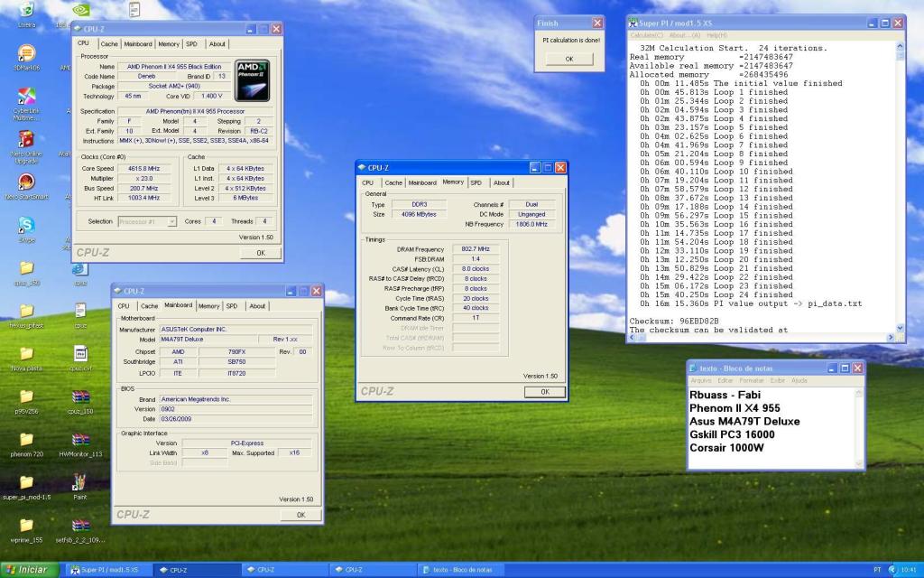The height and width of the screenshot is (578, 924).
Task: Launch the Paint desktop shortcut
Action: (x=79, y=482)
